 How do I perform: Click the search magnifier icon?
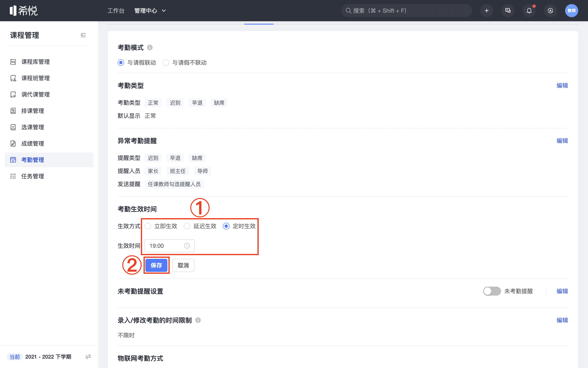tap(349, 11)
